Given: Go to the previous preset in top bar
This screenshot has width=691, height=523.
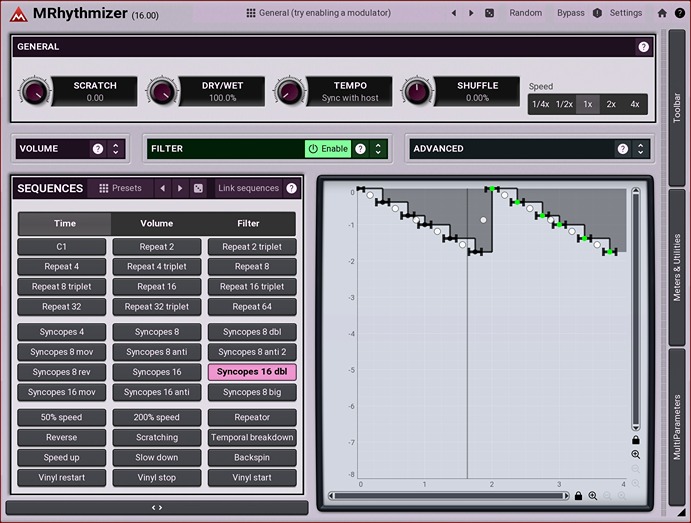Looking at the screenshot, I should (454, 13).
